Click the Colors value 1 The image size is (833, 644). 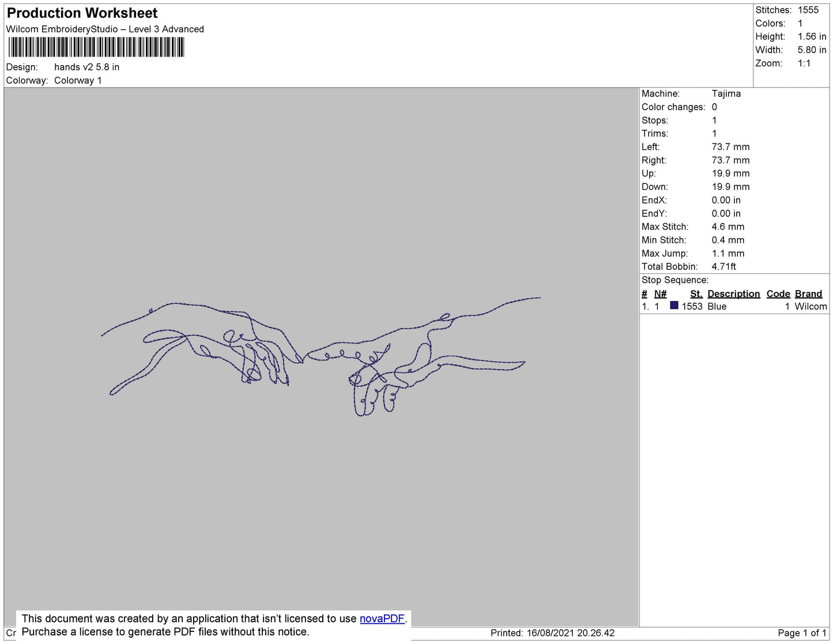click(x=800, y=23)
